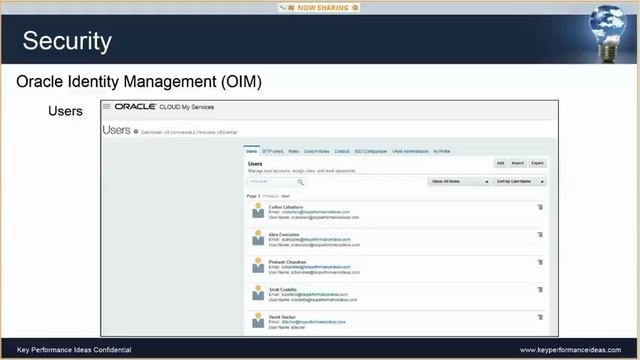This screenshot has width=640, height=360.
Task: Open the action menu icon for the first user, Colton
Action: click(540, 207)
